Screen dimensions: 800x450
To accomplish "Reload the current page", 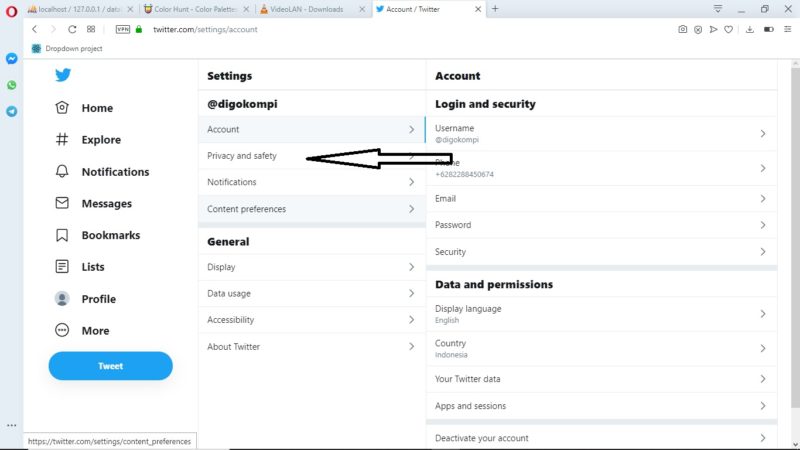I will point(72,29).
